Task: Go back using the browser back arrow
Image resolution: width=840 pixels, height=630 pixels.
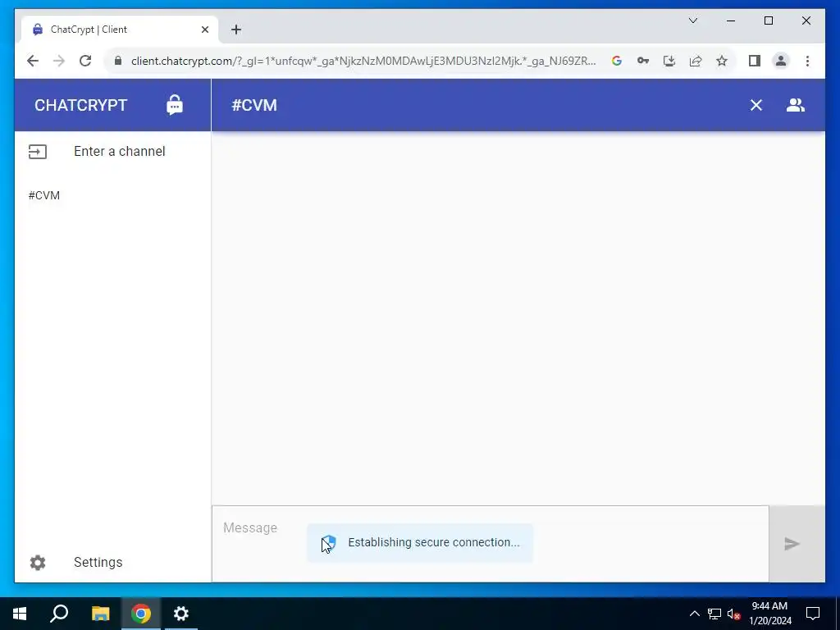Action: pos(33,61)
